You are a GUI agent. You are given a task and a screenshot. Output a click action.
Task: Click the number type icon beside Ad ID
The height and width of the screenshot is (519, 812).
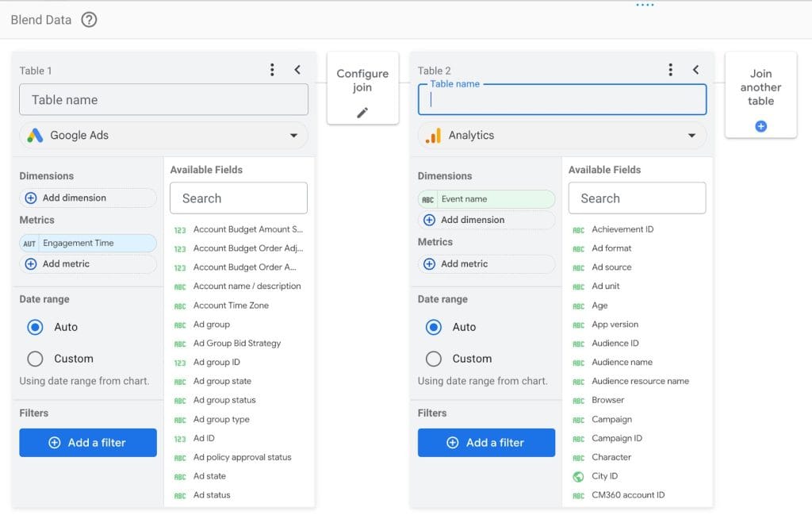tap(180, 439)
